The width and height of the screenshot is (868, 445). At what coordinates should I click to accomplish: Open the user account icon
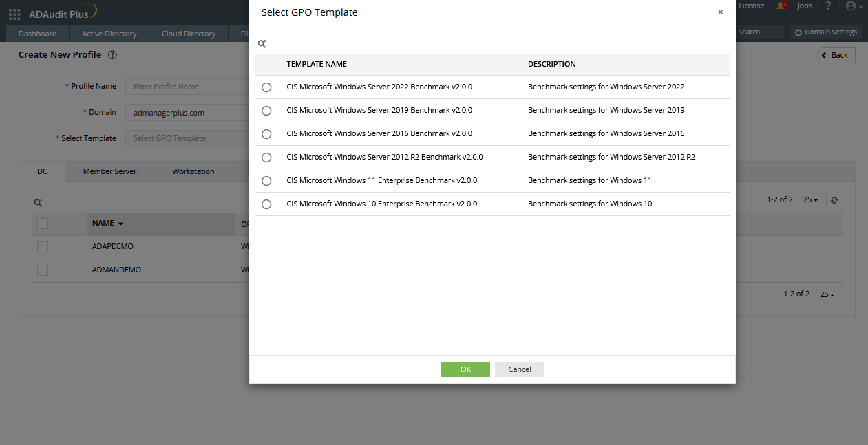(x=849, y=6)
